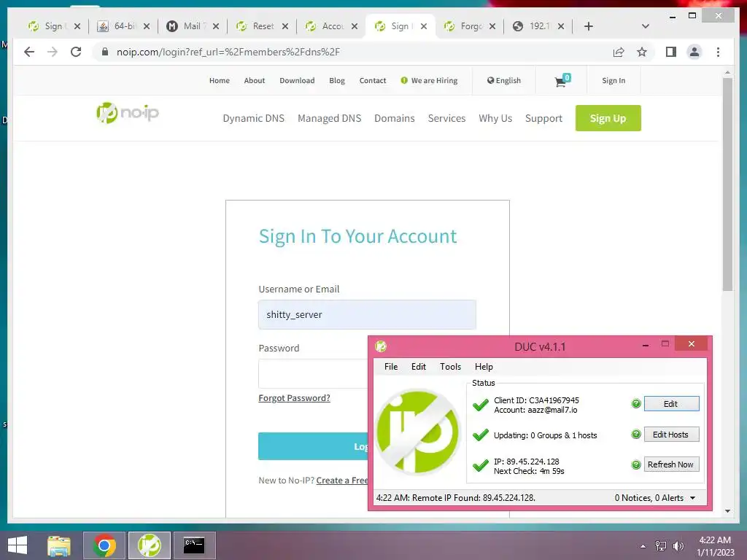Close the Mail tab

[x=216, y=26]
